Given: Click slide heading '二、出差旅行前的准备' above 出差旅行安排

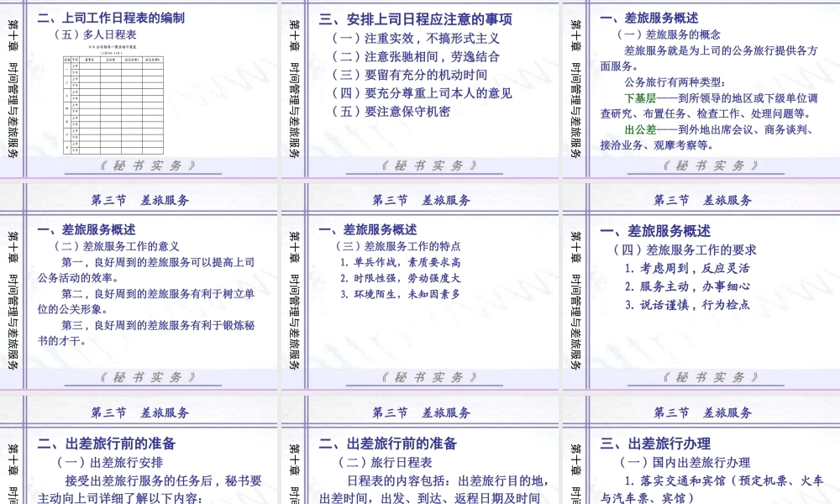Looking at the screenshot, I should pyautogui.click(x=107, y=444).
